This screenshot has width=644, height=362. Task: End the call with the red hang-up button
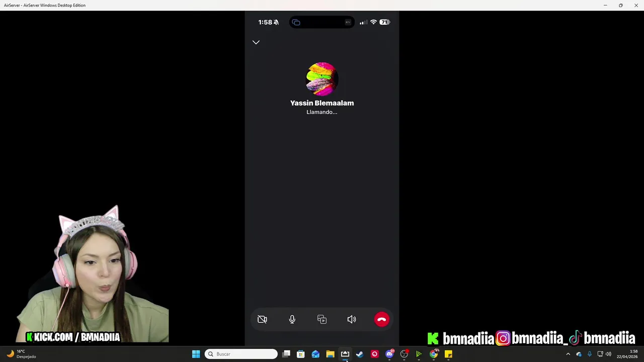point(381,319)
